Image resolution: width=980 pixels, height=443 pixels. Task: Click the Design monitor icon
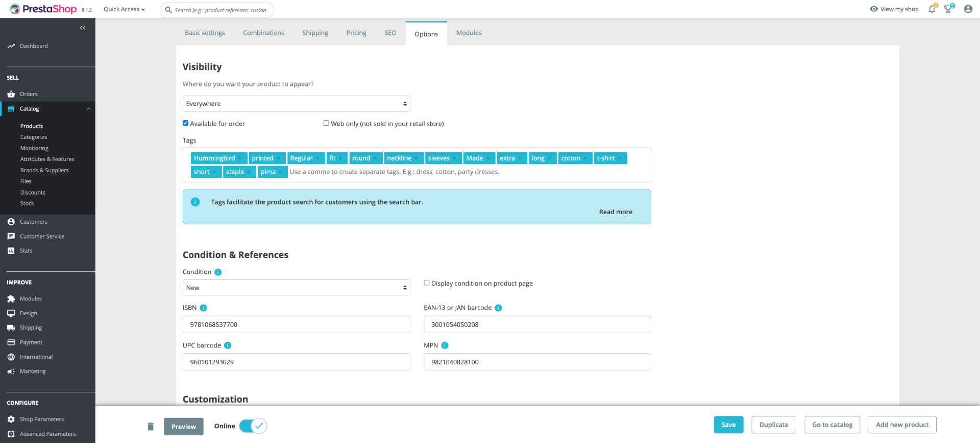coord(11,313)
